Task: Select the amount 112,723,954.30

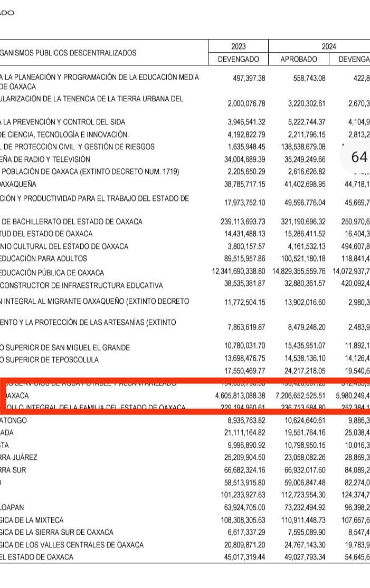Action: click(x=303, y=495)
